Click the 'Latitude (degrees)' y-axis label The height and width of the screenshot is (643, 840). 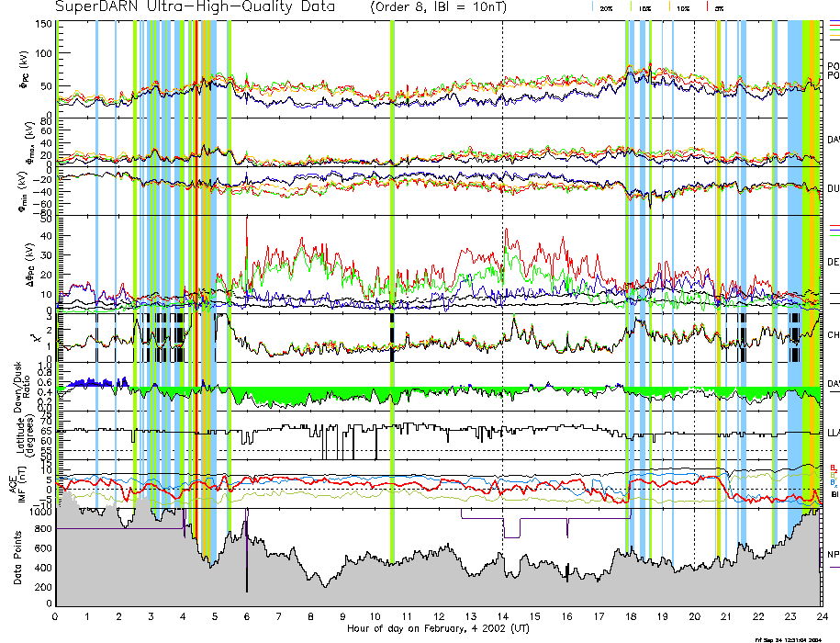point(26,435)
